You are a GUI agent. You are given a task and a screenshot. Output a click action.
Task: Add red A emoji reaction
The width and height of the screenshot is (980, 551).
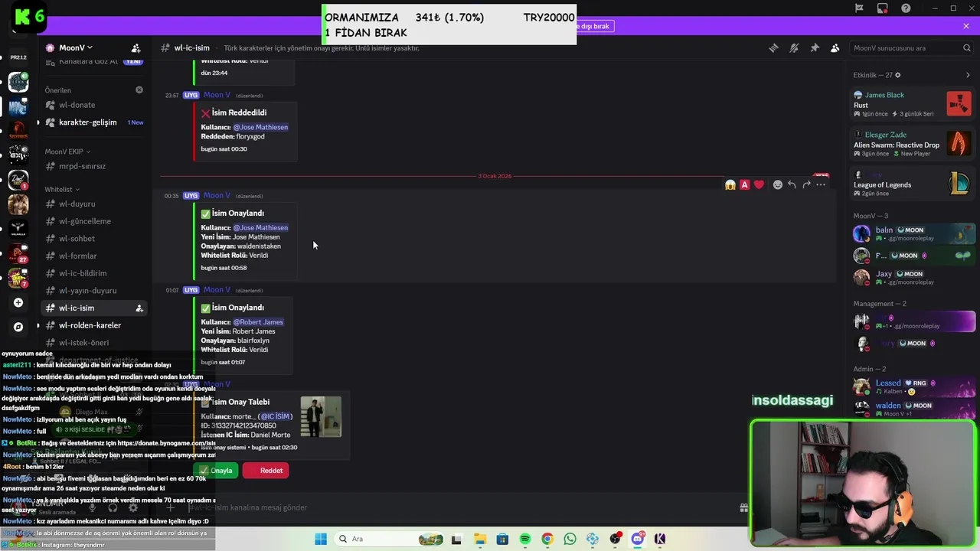coord(744,184)
